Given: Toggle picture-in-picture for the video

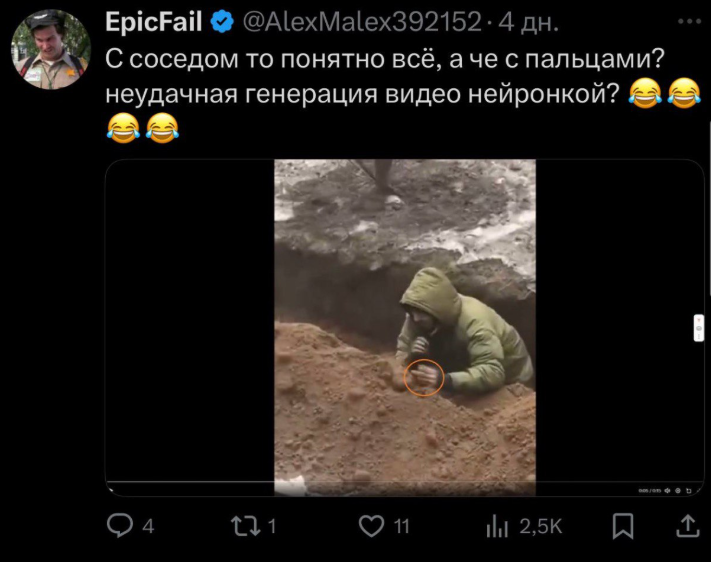Looking at the screenshot, I should coord(688,490).
